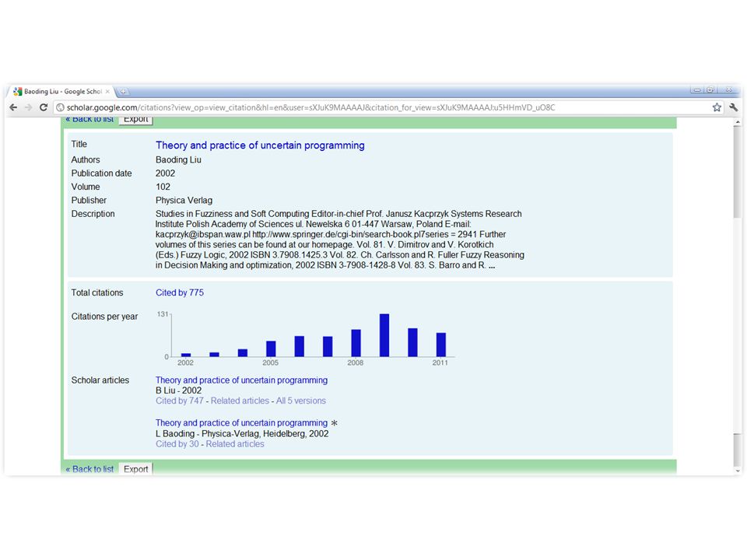Image resolution: width=747 pixels, height=560 pixels.
Task: Click the tallest citations bar in chart
Action: point(384,335)
